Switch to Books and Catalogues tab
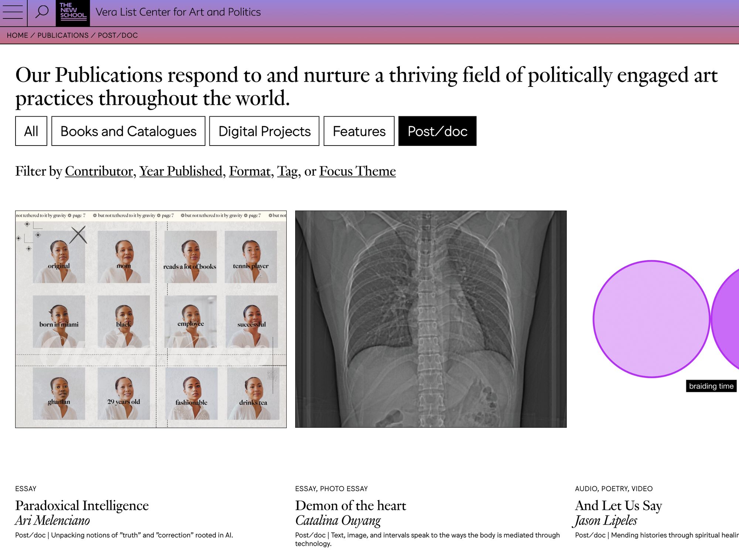Screen dimensions: 739x560 (128, 131)
